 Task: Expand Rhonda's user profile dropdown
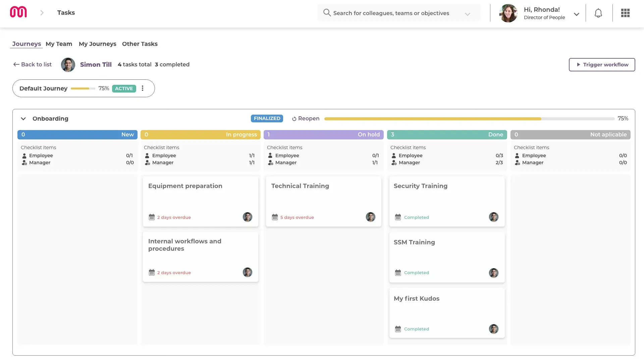coord(577,14)
